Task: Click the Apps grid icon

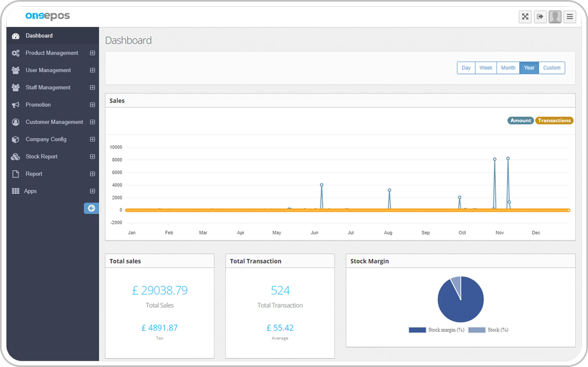Action: [16, 191]
